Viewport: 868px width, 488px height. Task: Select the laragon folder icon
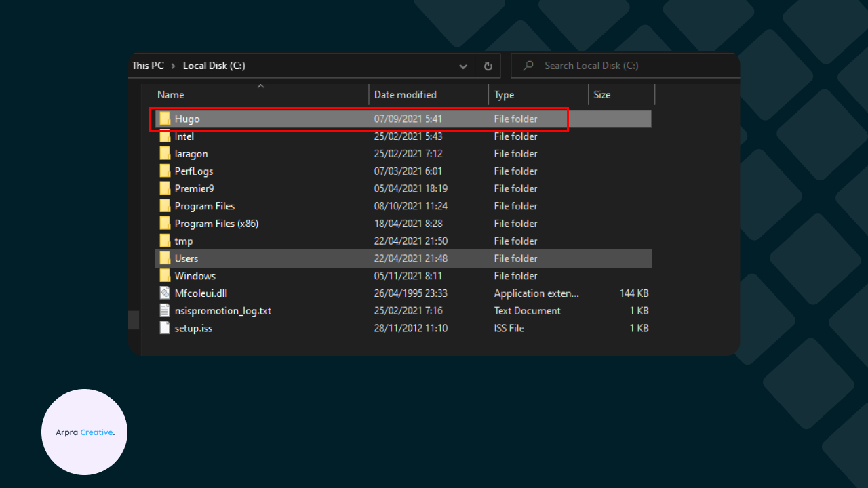point(165,154)
